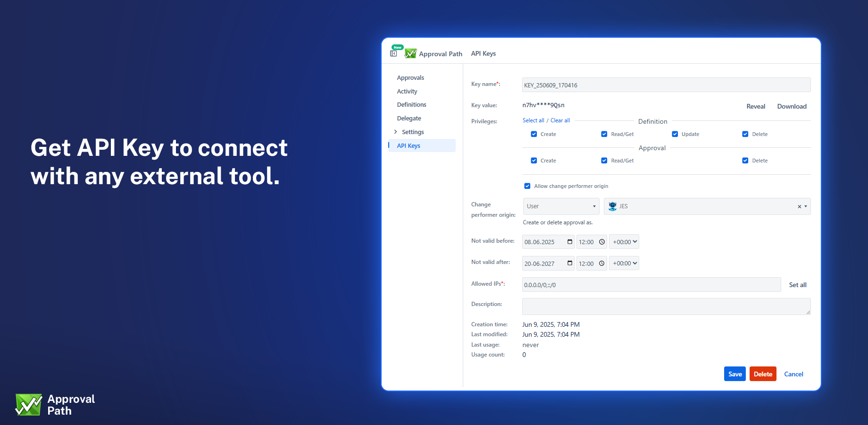Image resolution: width=868 pixels, height=425 pixels.
Task: Open Settings in the sidebar
Action: pyautogui.click(x=413, y=132)
